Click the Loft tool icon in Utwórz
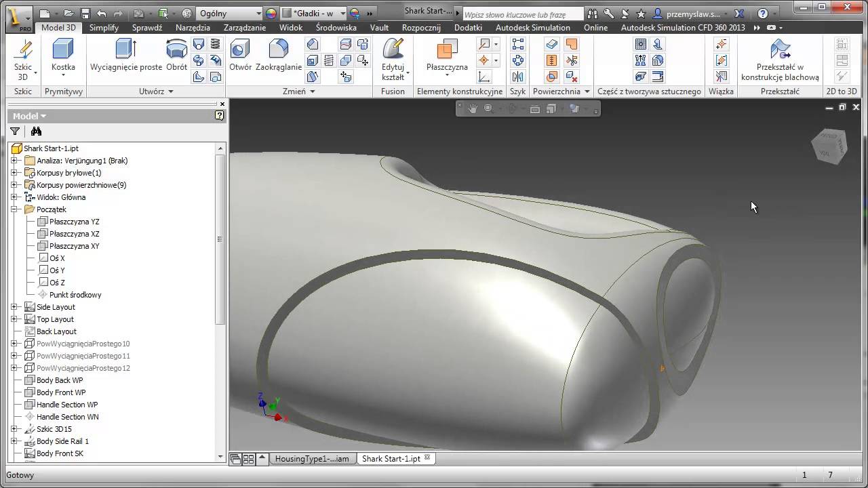868x488 pixels. coord(199,44)
